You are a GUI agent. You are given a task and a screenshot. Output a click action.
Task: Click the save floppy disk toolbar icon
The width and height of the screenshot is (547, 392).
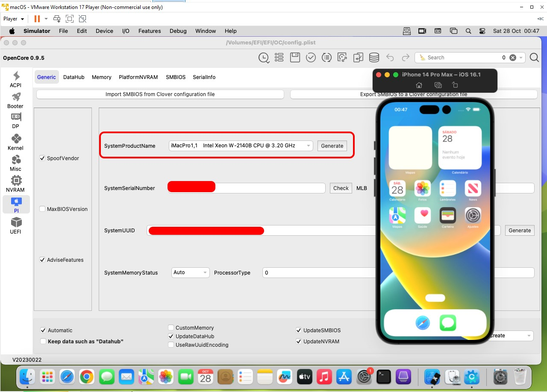click(x=295, y=58)
